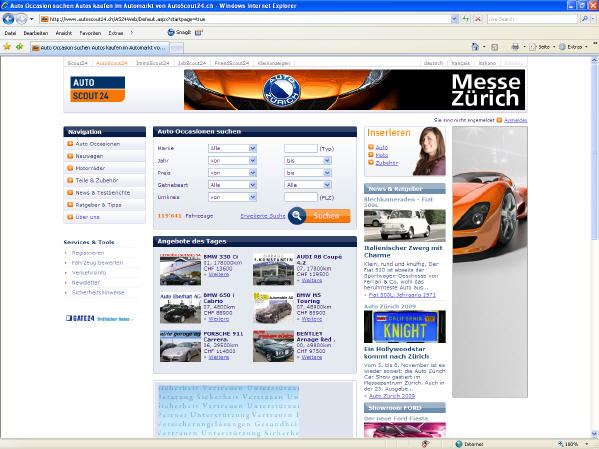Click the Anmelden link
Screen dimensions: 599x449
click(x=515, y=120)
